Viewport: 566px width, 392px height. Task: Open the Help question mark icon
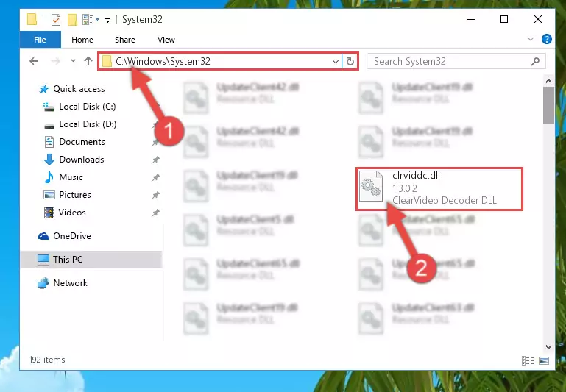coord(547,39)
